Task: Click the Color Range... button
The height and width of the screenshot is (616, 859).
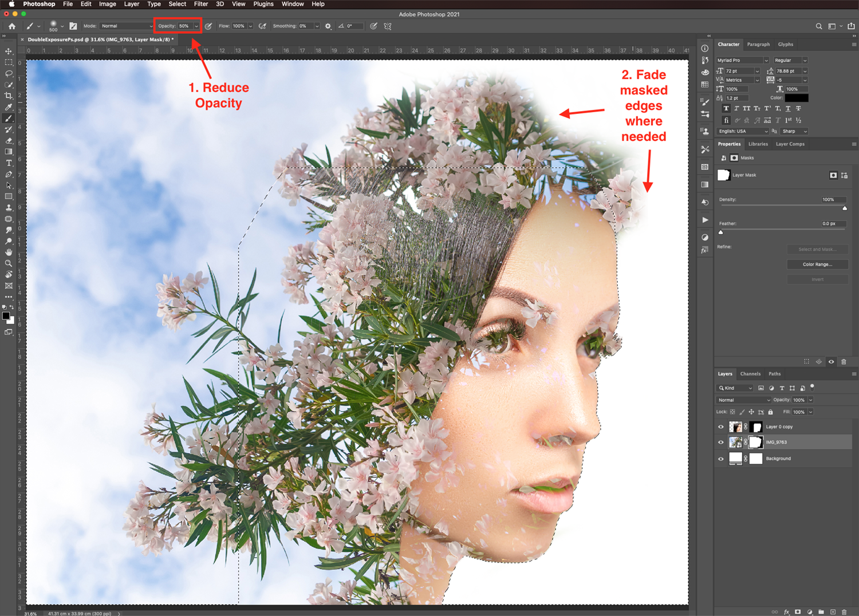Action: click(x=817, y=264)
